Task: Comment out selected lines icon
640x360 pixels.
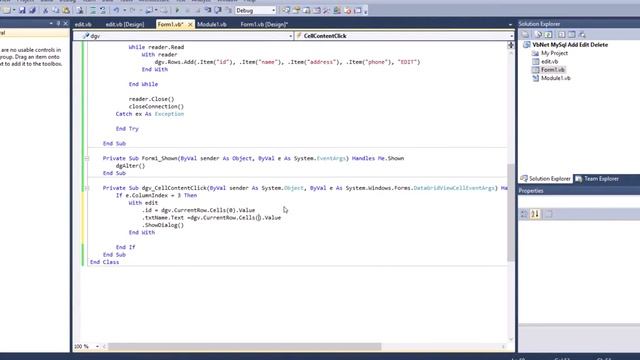Action: pos(93,10)
